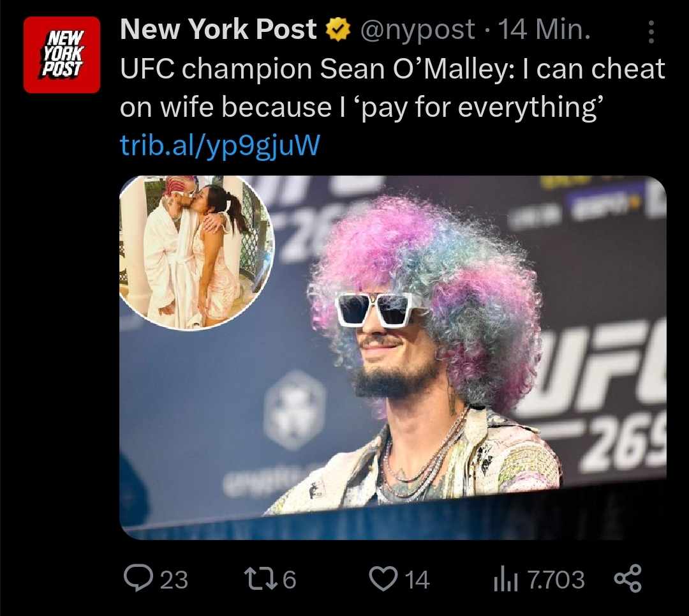
Task: Click the reply count 23
Action: tap(174, 580)
